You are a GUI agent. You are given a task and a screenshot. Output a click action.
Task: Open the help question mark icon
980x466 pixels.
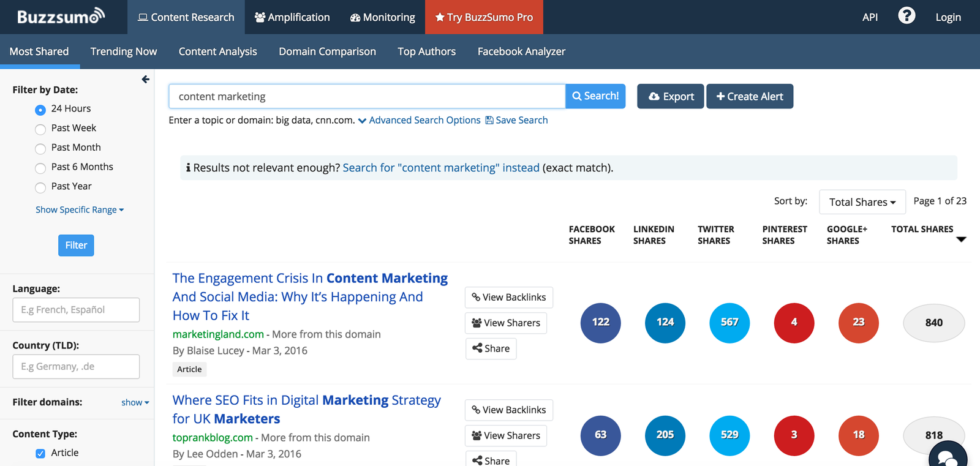click(x=907, y=16)
